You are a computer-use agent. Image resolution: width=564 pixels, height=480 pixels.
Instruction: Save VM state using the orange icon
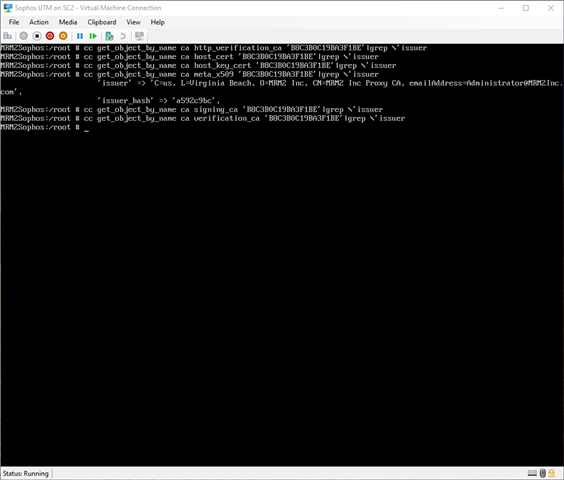(x=63, y=36)
